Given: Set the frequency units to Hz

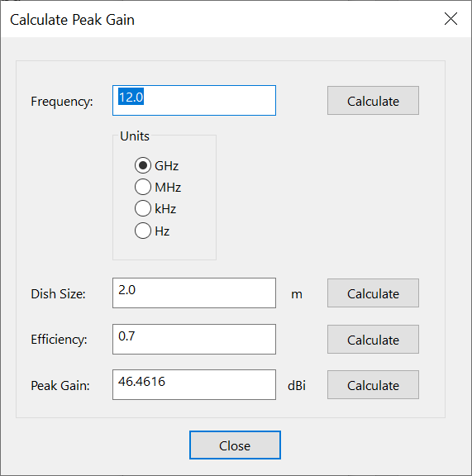Looking at the screenshot, I should point(143,231).
